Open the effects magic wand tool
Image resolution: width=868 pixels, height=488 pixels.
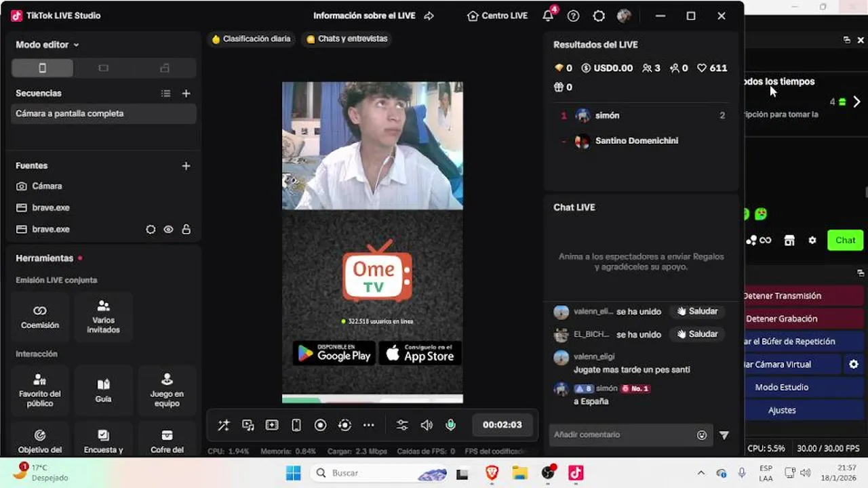pyautogui.click(x=223, y=425)
